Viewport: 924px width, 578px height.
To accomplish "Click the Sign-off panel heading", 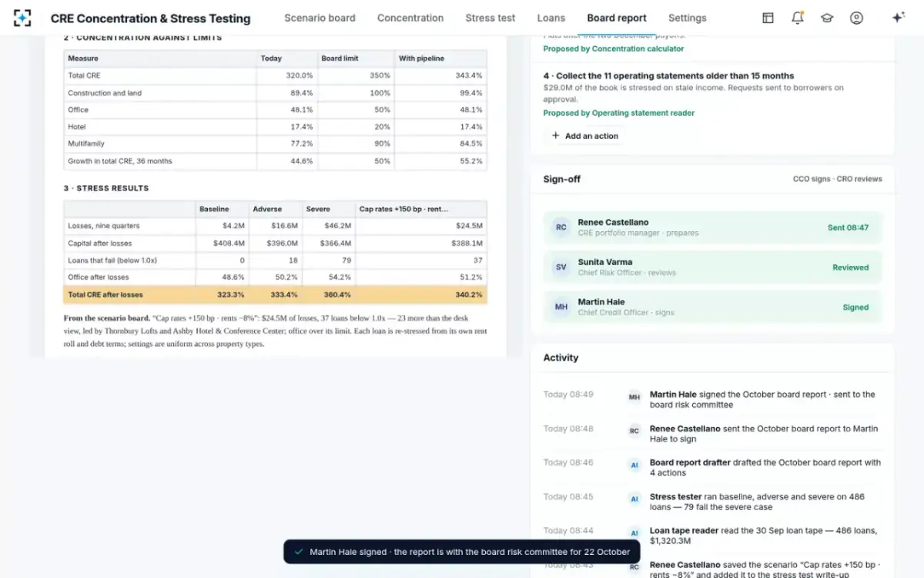I will click(562, 179).
